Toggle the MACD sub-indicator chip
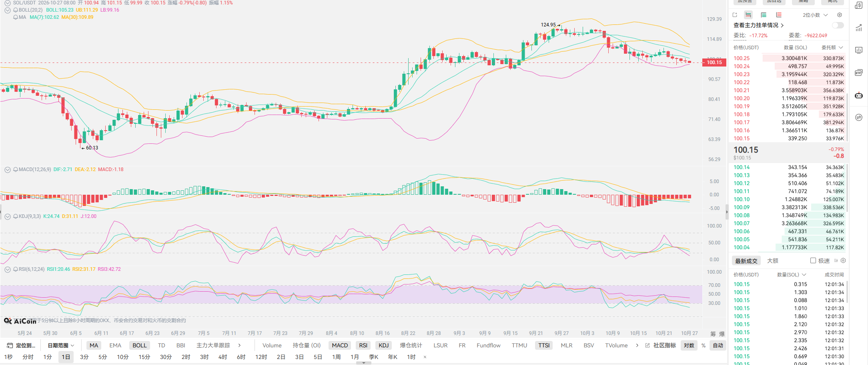This screenshot has width=868, height=365. click(x=340, y=345)
